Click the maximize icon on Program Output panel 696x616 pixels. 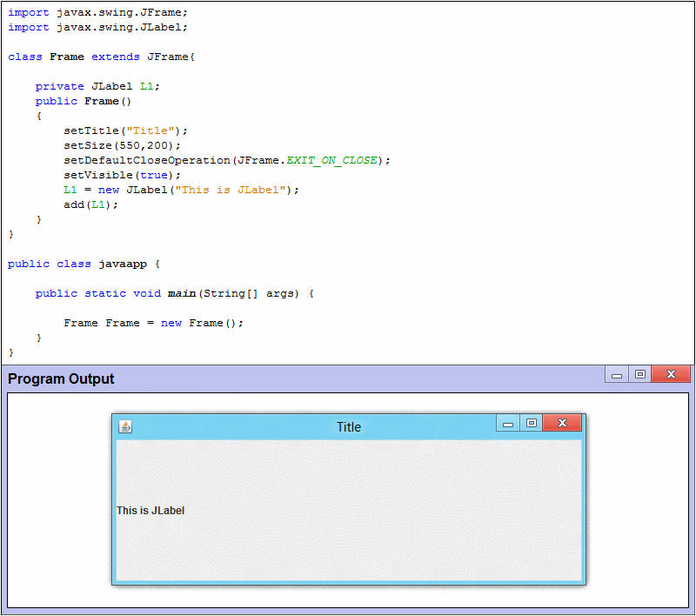click(x=640, y=374)
